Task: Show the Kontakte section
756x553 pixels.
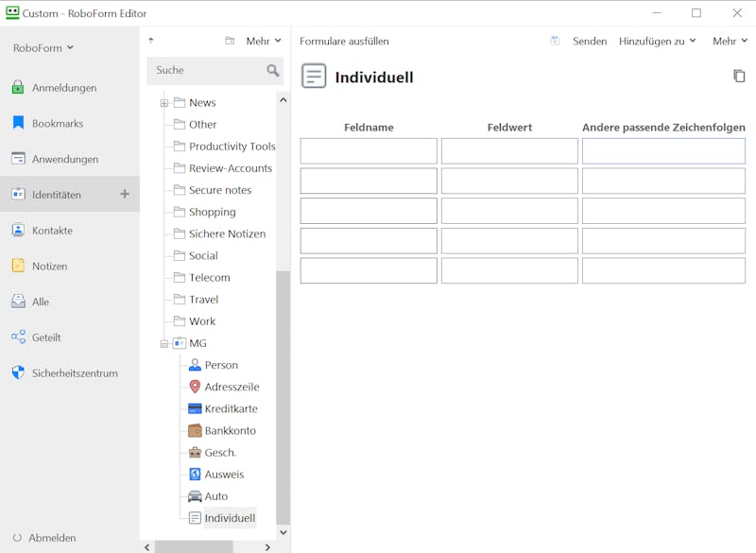Action: [52, 231]
